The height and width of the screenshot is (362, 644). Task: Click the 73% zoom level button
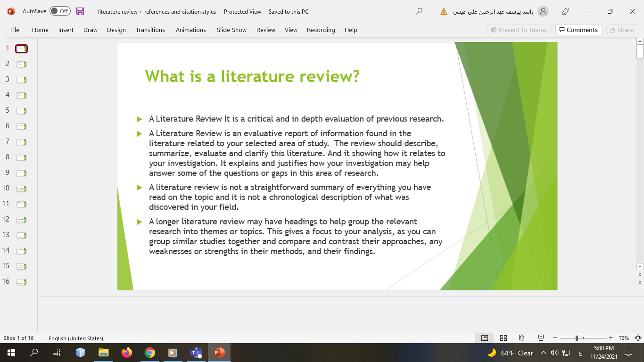pos(624,338)
